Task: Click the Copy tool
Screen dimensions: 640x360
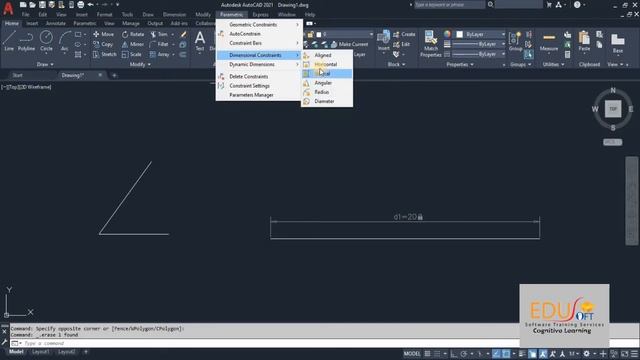Action: pos(103,44)
